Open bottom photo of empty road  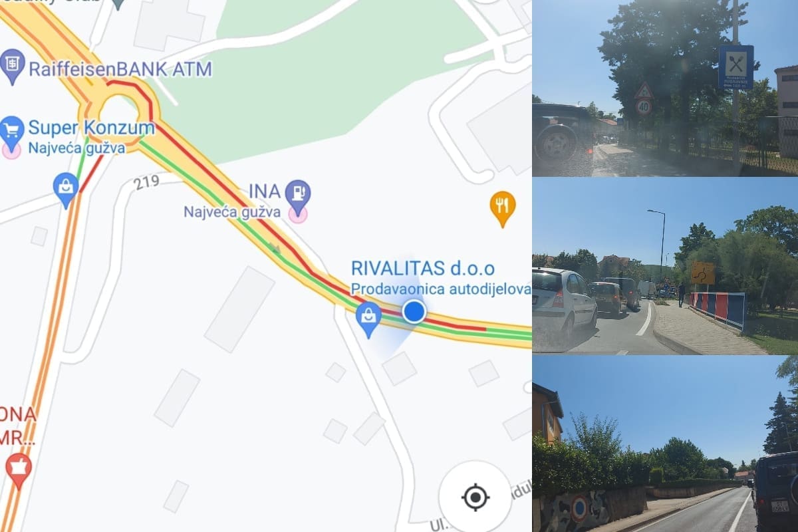665,444
